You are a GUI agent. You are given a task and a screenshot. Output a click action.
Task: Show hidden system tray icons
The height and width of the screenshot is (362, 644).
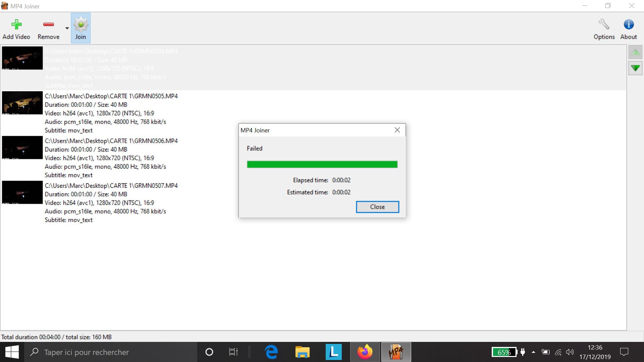(x=533, y=352)
